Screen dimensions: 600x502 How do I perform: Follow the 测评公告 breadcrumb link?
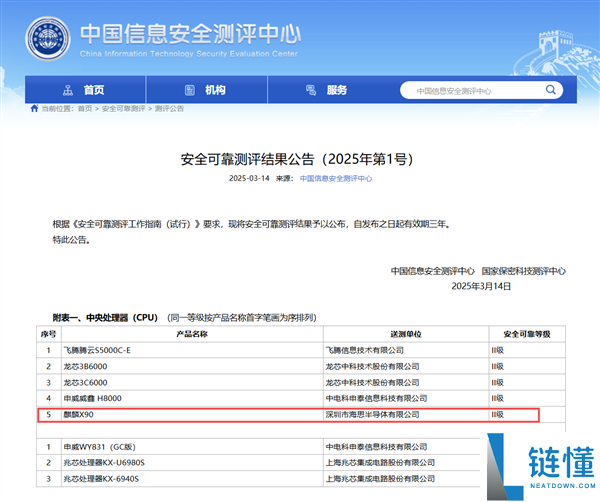(169, 109)
